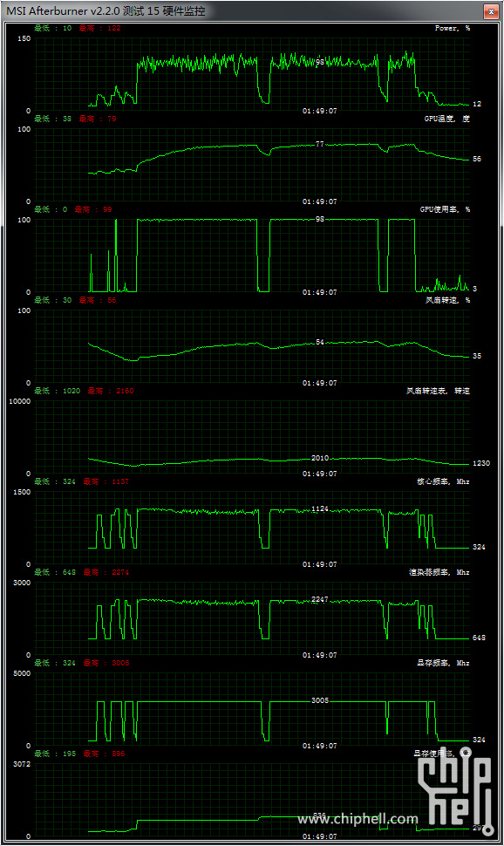Viewport: 504px width, 846px height.
Task: Click the 01:49:07 marker in the GPU usage graph
Action: click(x=319, y=292)
